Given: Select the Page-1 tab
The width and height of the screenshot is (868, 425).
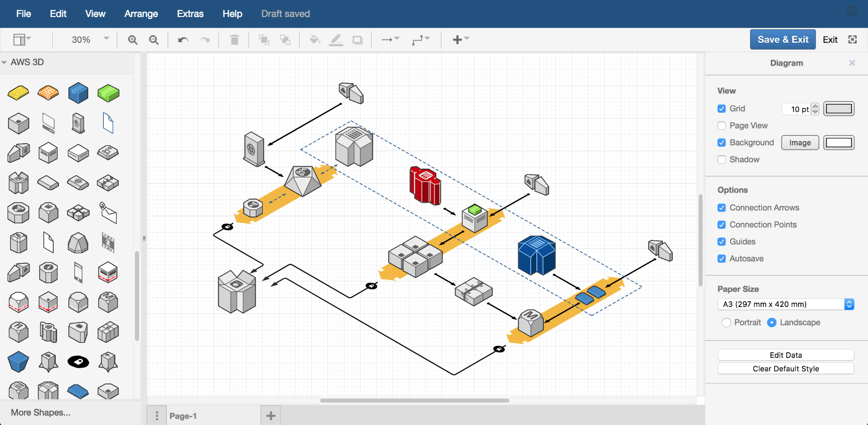Looking at the screenshot, I should tap(183, 416).
